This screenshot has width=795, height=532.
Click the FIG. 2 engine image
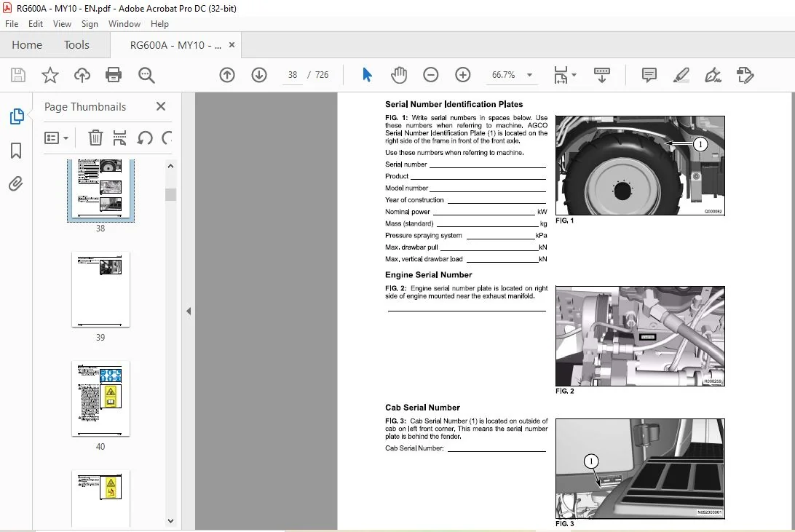(640, 336)
